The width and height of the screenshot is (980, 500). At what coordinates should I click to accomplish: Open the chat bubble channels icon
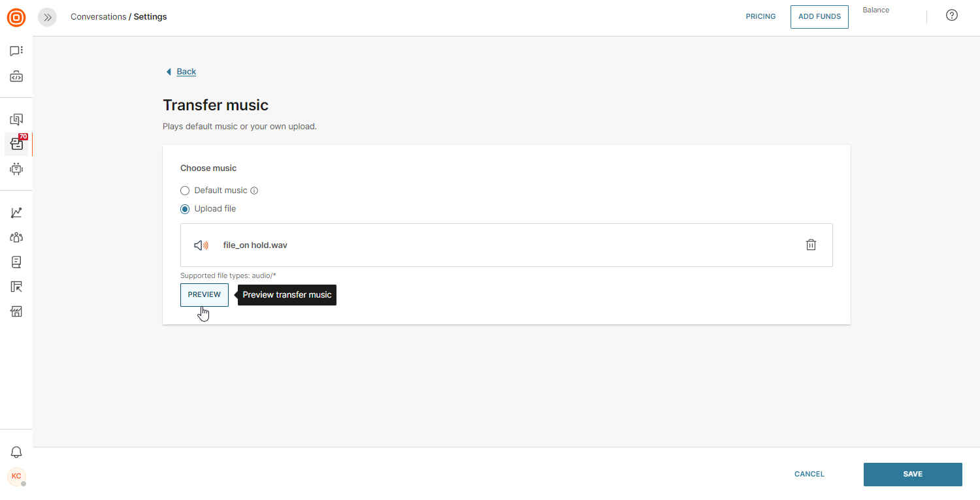[16, 51]
